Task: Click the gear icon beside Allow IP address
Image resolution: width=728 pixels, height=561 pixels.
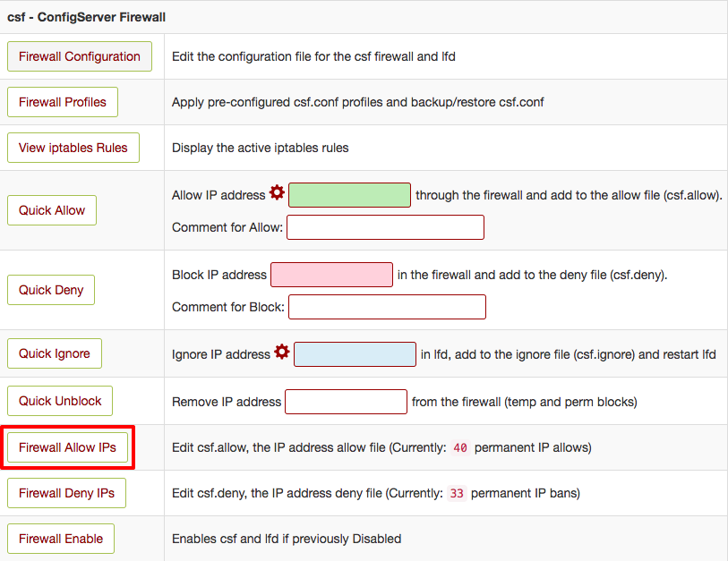Action: click(x=277, y=193)
